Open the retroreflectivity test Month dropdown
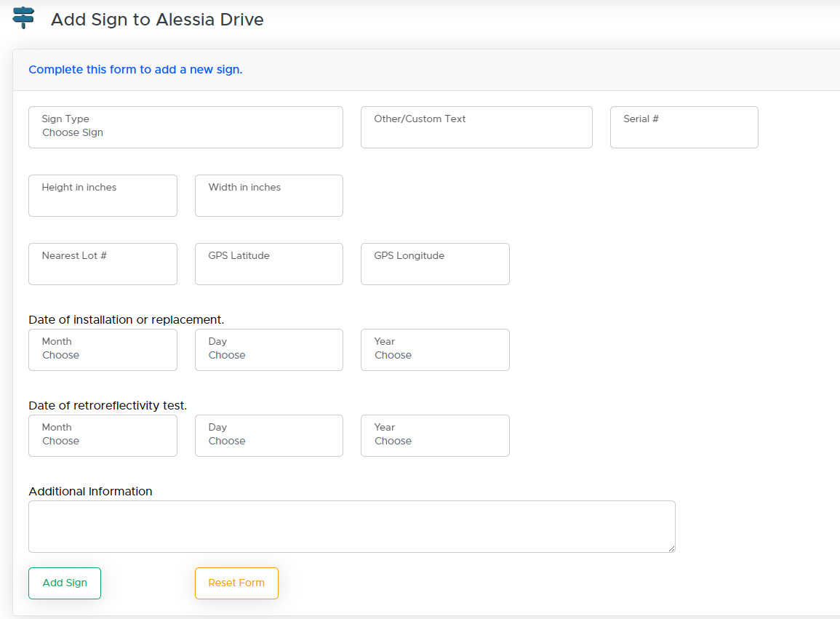This screenshot has height=619, width=840. (x=103, y=436)
